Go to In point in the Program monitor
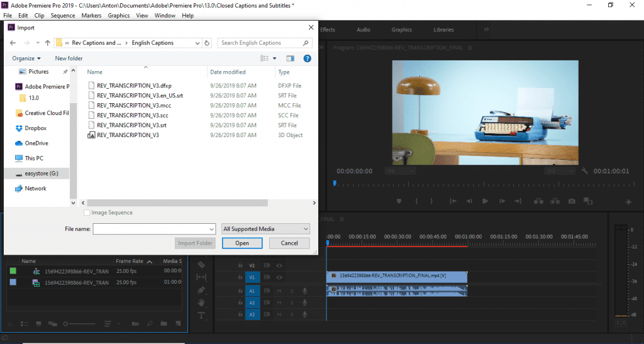This screenshot has width=644, height=344. pos(453,201)
